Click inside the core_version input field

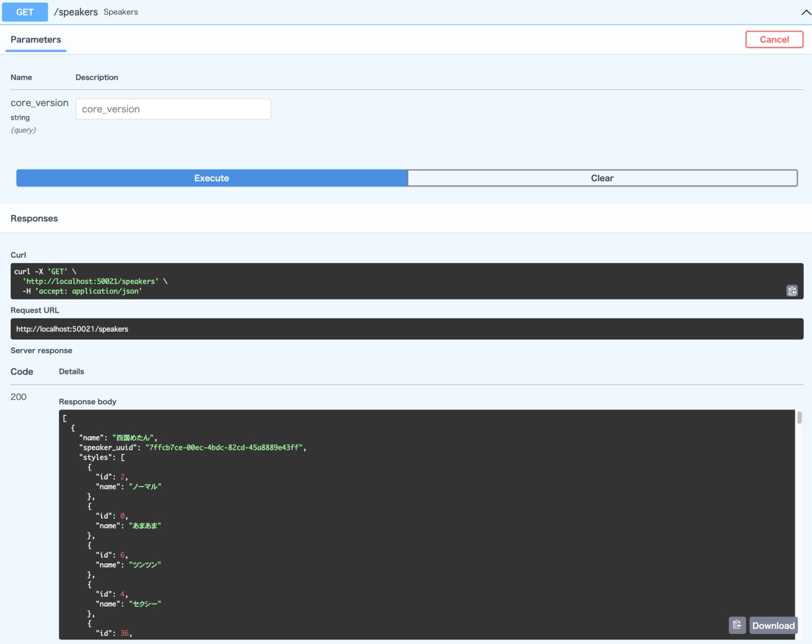(173, 109)
